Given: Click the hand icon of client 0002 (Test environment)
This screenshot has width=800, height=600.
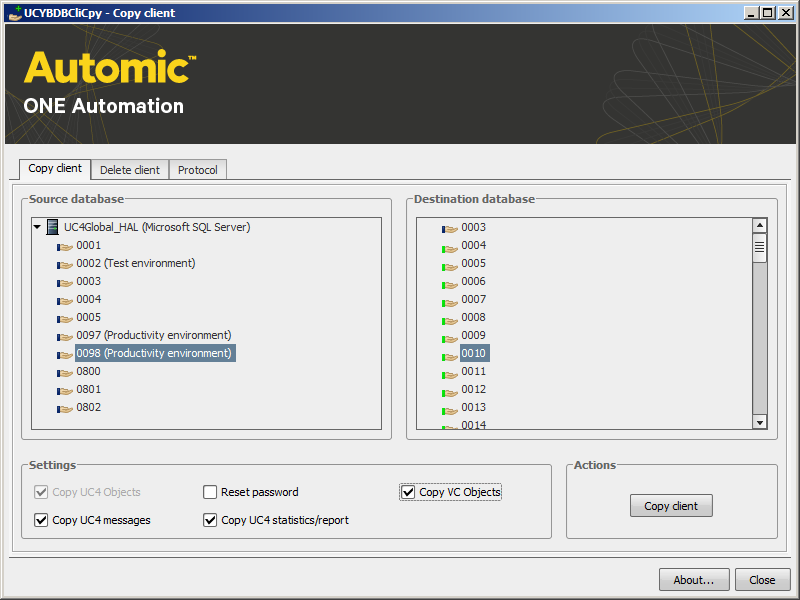Looking at the screenshot, I should point(65,265).
